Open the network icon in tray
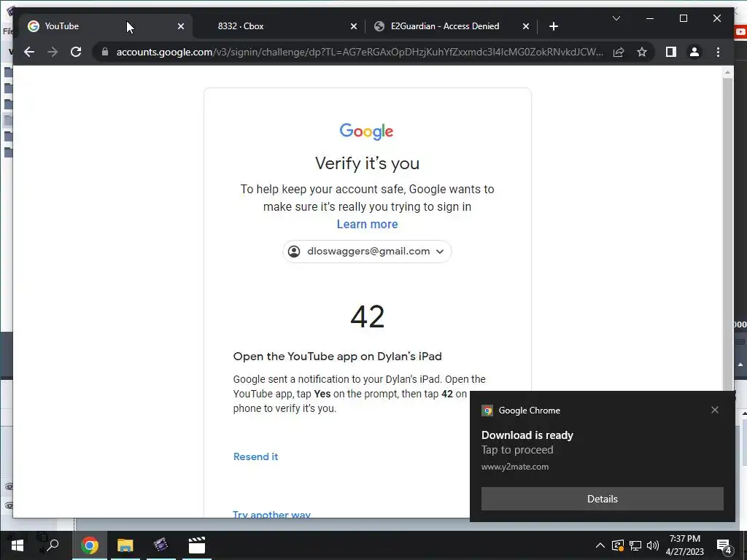This screenshot has width=747, height=560. (x=635, y=545)
